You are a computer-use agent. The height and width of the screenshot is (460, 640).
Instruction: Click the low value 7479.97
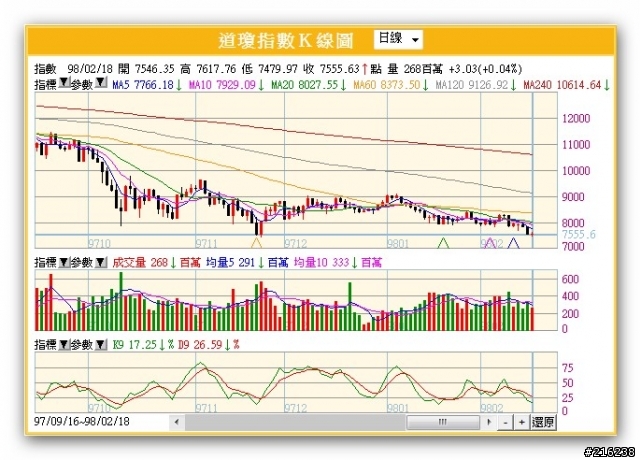point(278,69)
